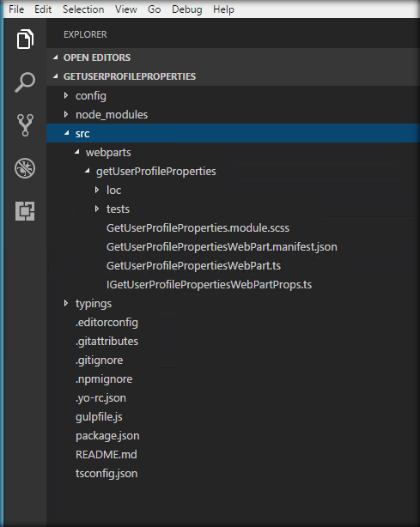Open the Extensions icon in activity bar
Viewport: 420px width, 527px height.
point(25,211)
